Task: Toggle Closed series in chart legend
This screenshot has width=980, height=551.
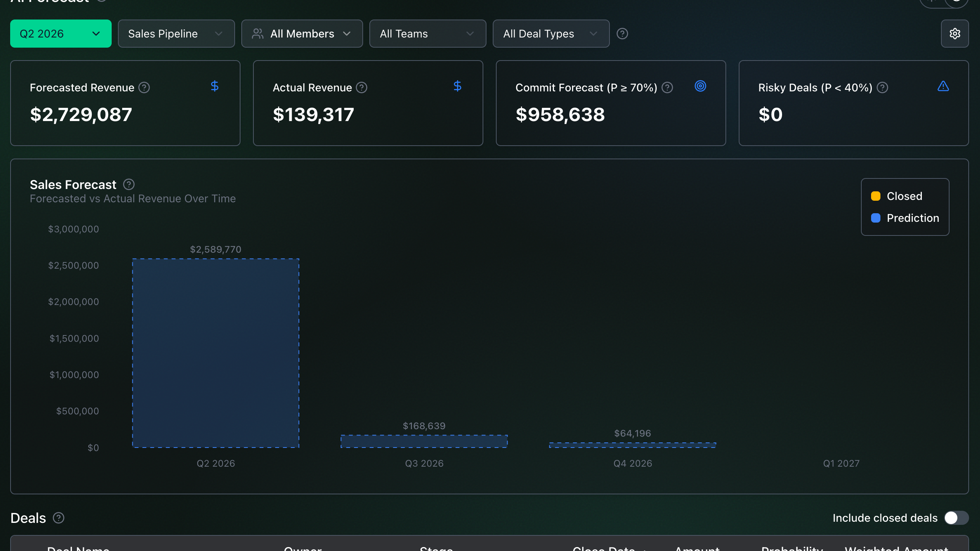Action: click(896, 196)
